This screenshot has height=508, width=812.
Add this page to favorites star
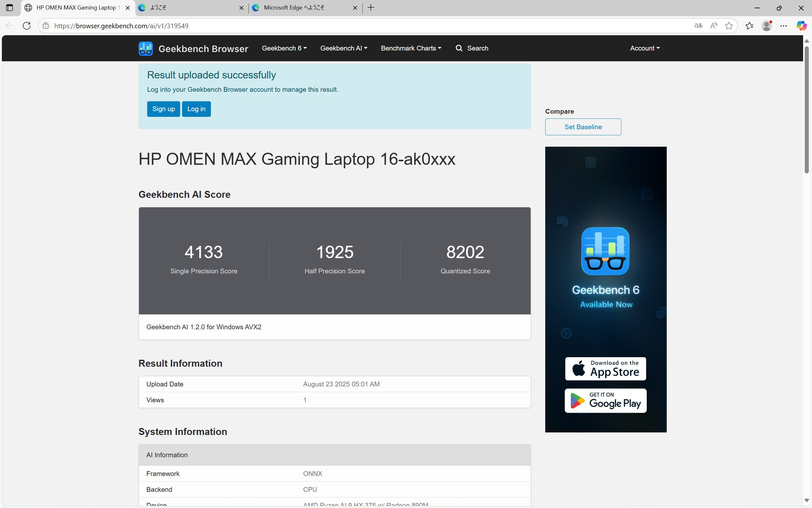click(x=729, y=25)
